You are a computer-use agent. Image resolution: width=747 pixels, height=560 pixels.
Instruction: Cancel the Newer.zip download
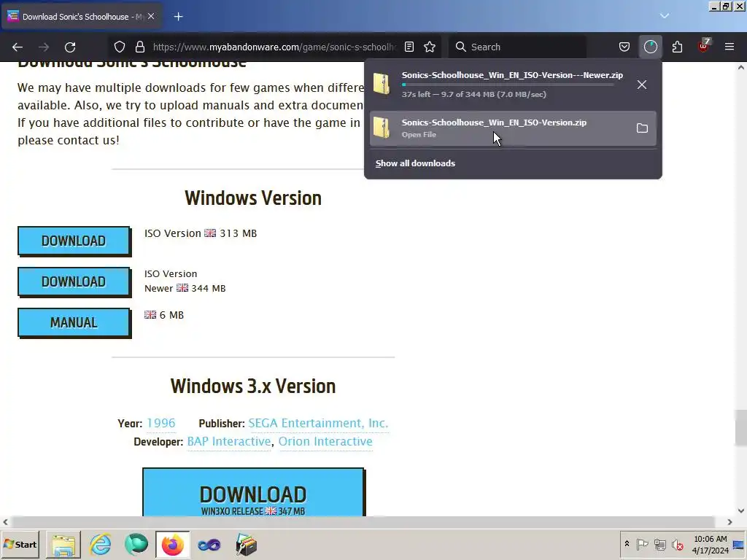coord(642,85)
